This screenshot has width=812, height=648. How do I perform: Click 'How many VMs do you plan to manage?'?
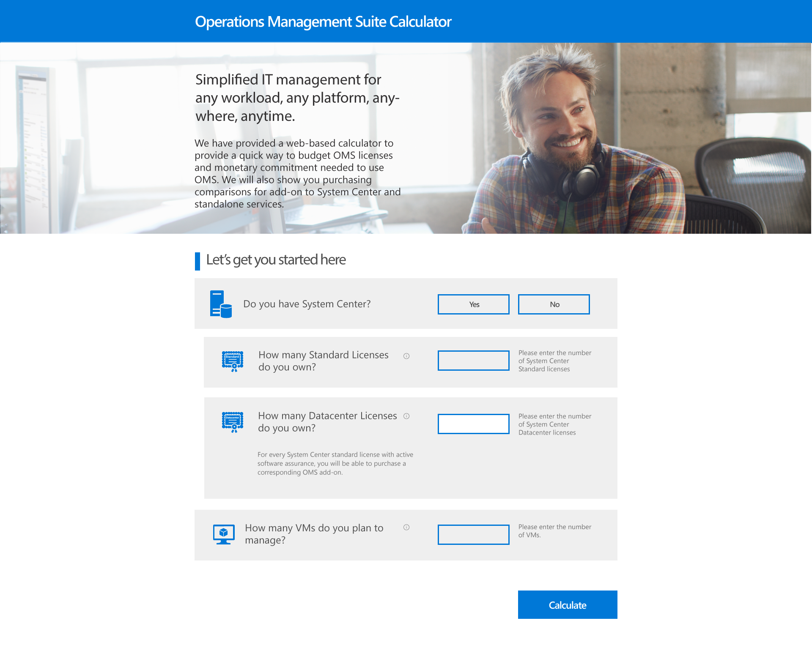pyautogui.click(x=314, y=534)
